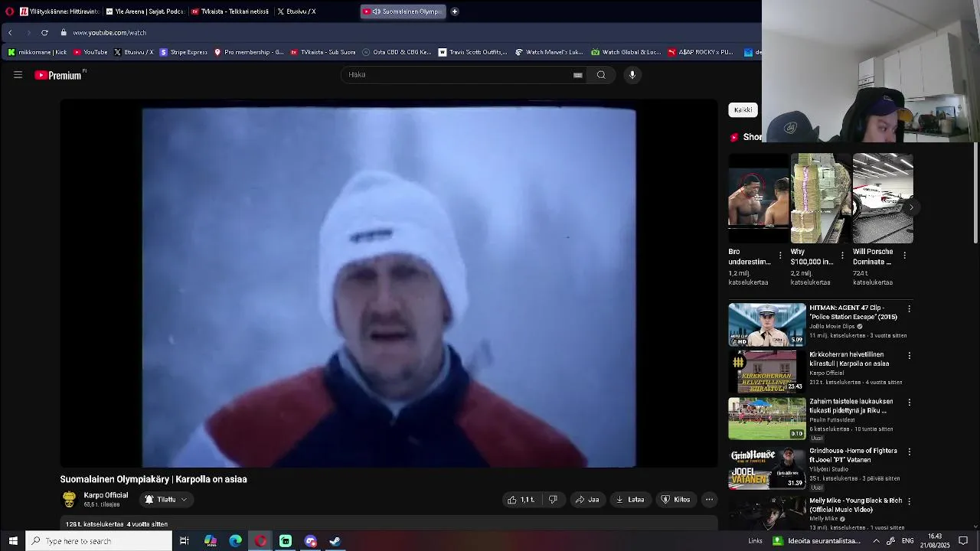Switch to the Ylistyskäänne: Hittiravinto tab
Image resolution: width=980 pixels, height=551 pixels.
pyautogui.click(x=60, y=11)
